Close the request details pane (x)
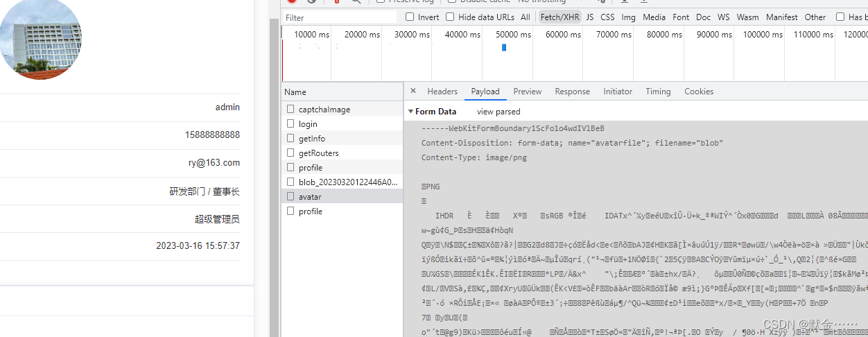The image size is (868, 337). [x=413, y=91]
